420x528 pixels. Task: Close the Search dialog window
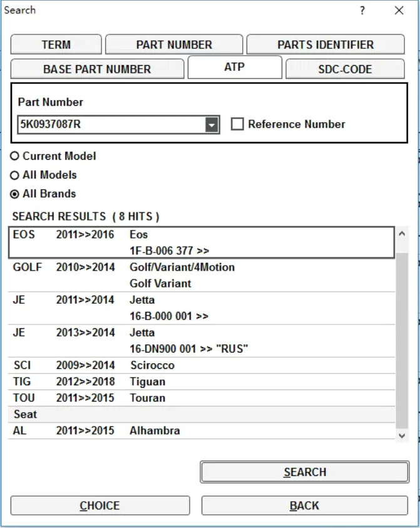399,11
